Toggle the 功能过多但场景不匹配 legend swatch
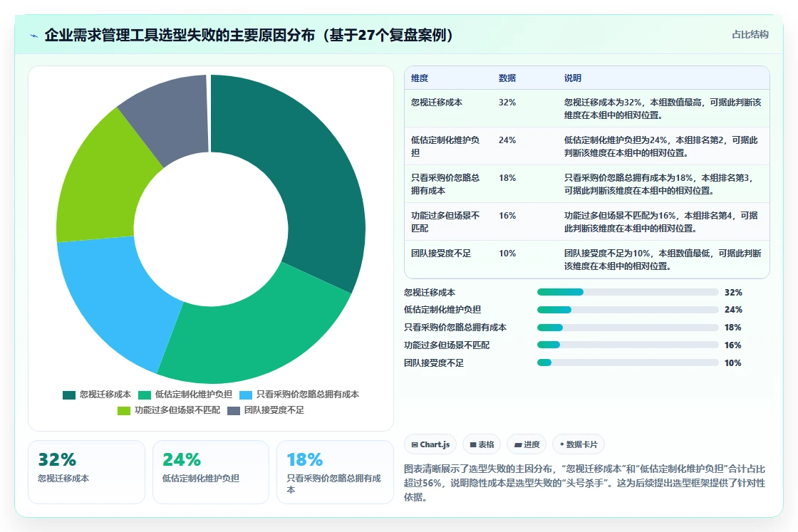Screen dimensions: 798x532 pos(124,410)
